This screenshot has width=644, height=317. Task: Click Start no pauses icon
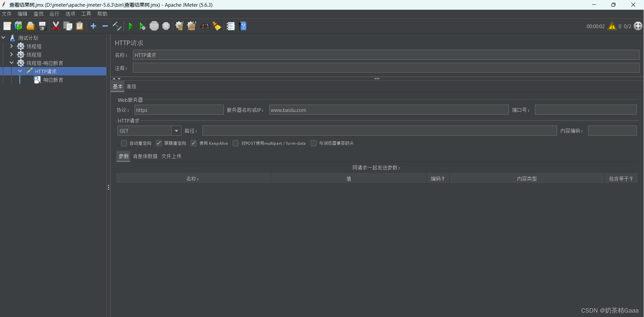142,26
